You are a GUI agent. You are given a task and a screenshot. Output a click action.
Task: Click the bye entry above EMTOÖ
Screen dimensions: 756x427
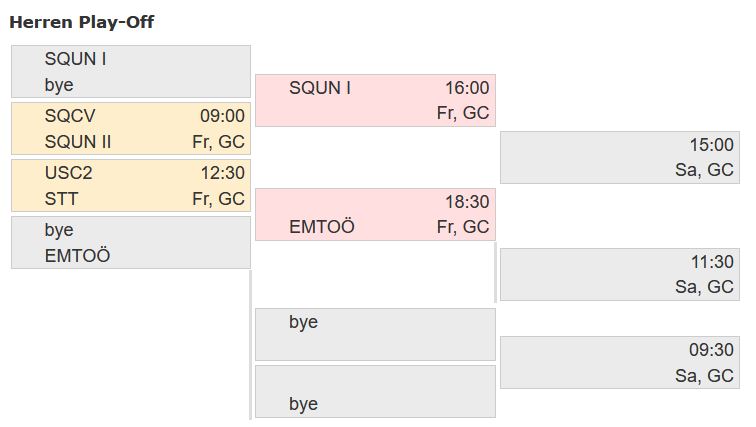59,230
